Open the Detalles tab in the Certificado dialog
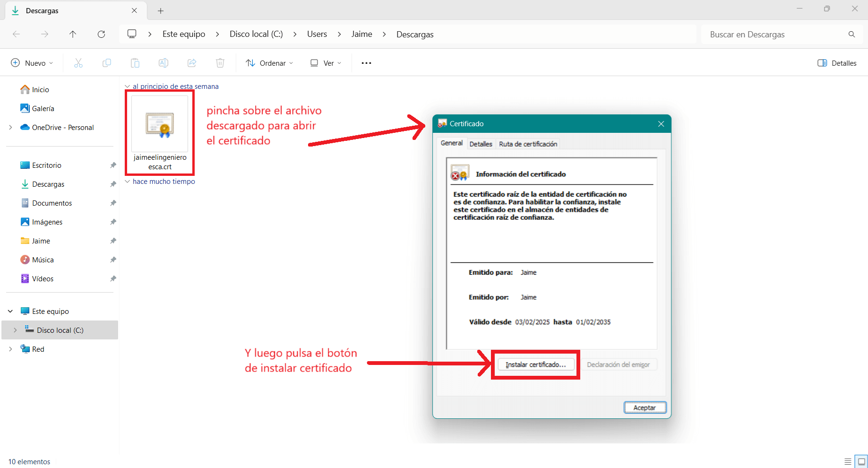Screen dimensions: 868x468 pyautogui.click(x=481, y=144)
